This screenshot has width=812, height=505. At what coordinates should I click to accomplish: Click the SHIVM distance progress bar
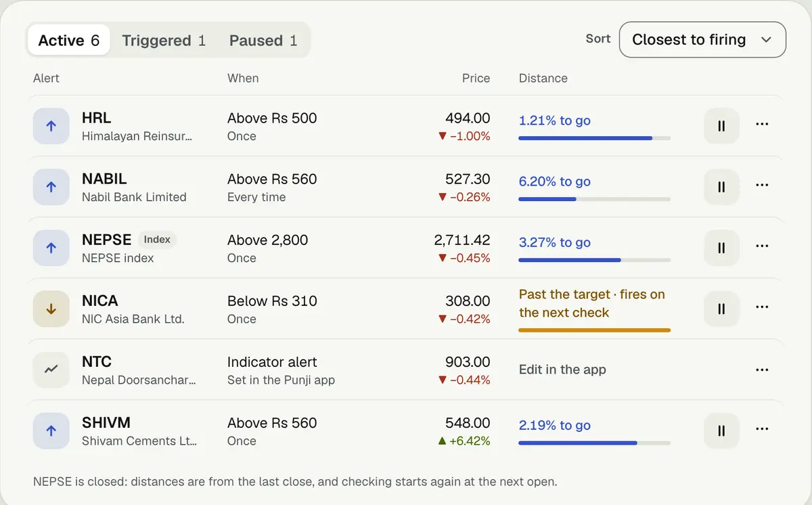pyautogui.click(x=594, y=443)
